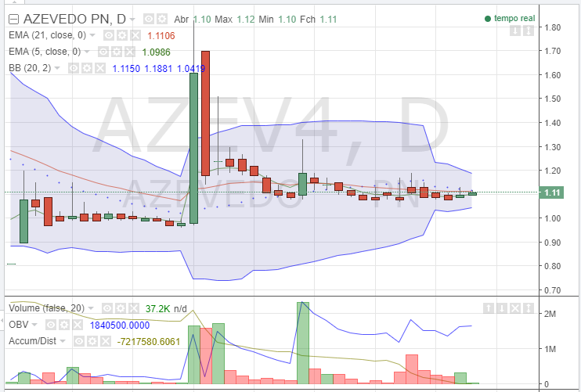Expand the AZEVEDO PN, D dropdown arrow
The image size is (581, 392).
click(x=132, y=20)
